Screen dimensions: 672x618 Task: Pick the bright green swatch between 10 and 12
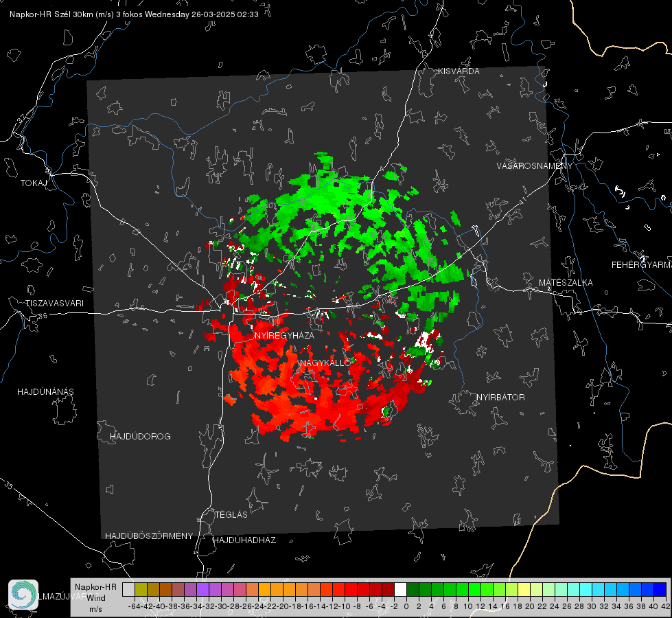[x=475, y=589]
